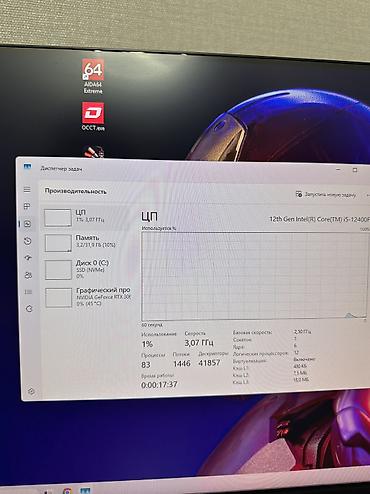Click the 3,07 ГГц speed value below graph
370x494 pixels.
pyautogui.click(x=199, y=342)
